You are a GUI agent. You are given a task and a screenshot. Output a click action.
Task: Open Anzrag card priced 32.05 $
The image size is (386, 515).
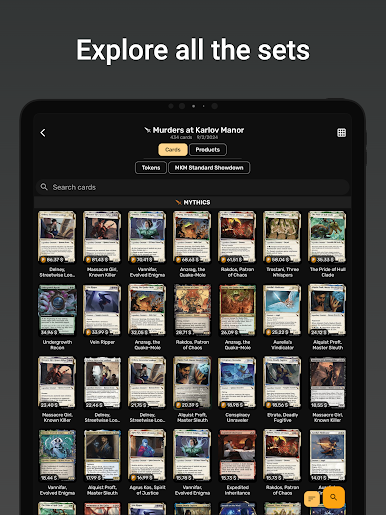pos(147,310)
